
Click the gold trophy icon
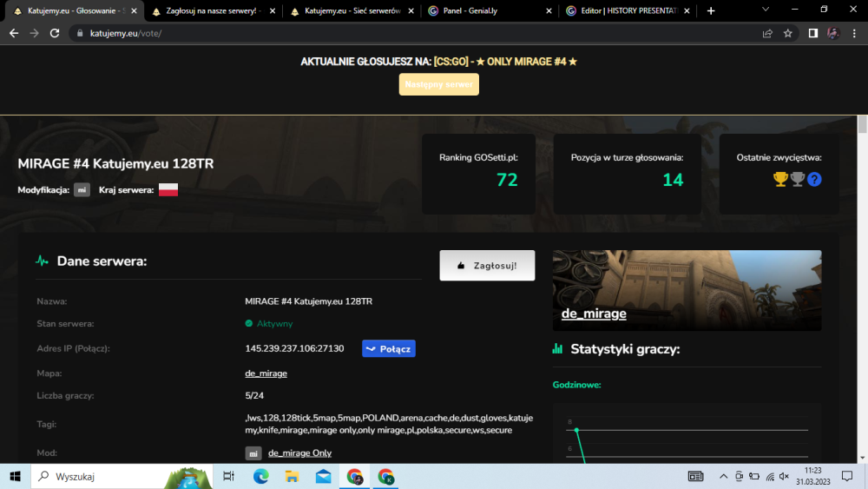[780, 179]
